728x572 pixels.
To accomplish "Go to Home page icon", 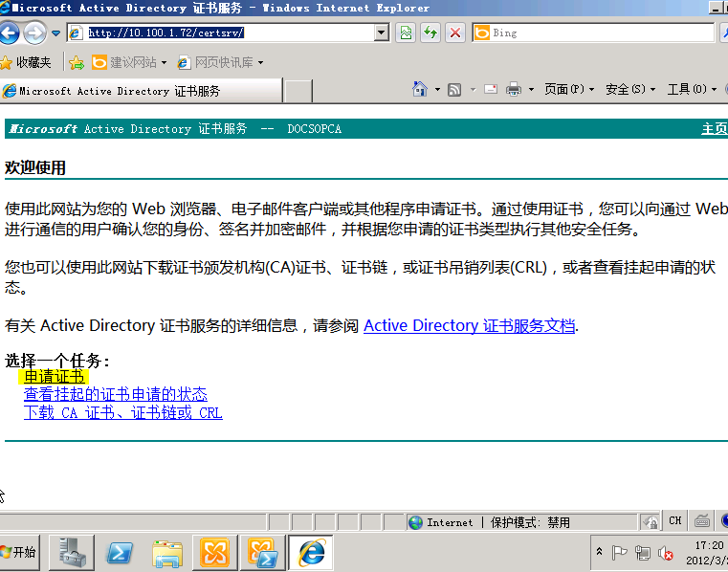I will pos(420,89).
